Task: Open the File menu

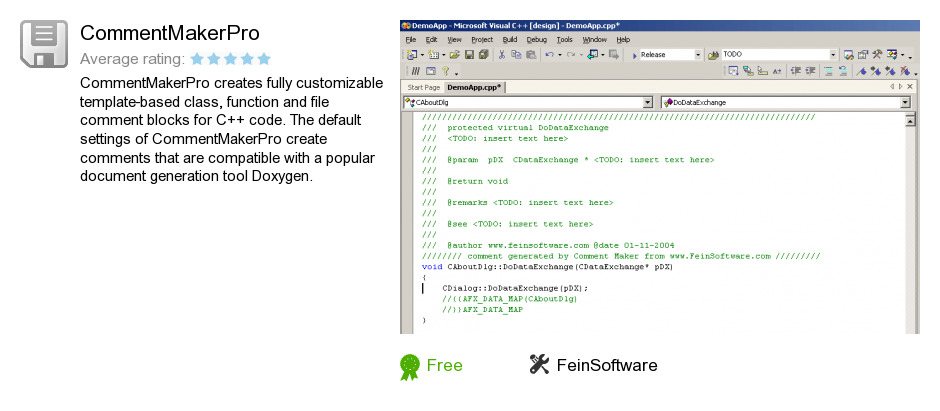Action: pos(411,40)
